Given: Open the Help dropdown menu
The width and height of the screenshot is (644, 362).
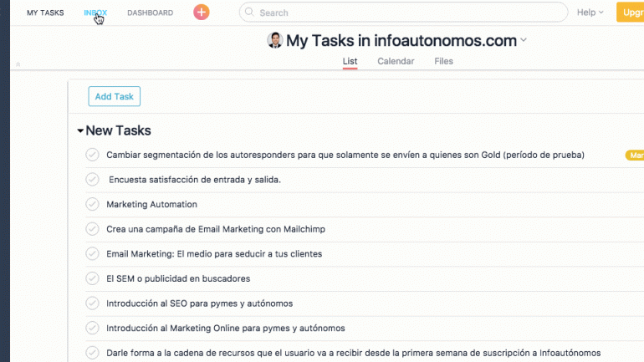Looking at the screenshot, I should (x=590, y=13).
